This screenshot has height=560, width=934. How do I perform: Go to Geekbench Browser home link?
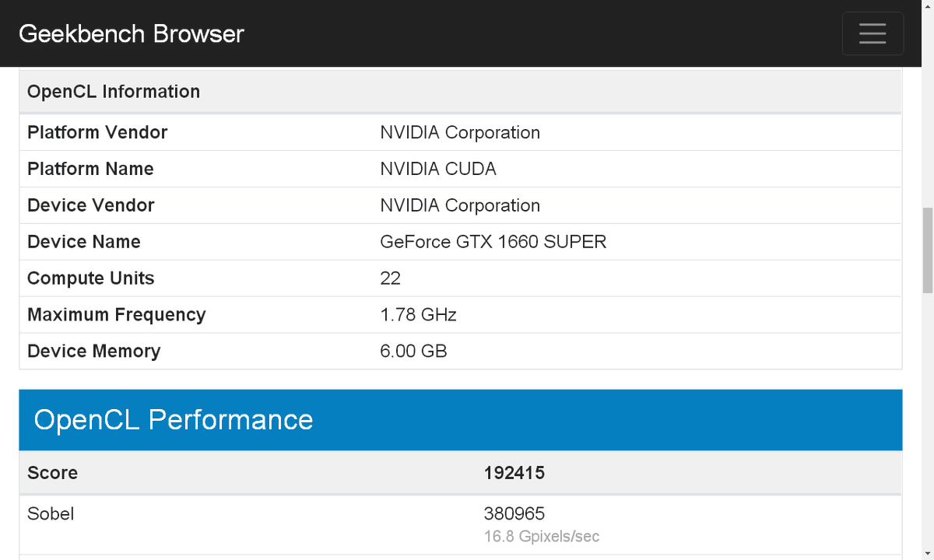point(132,33)
